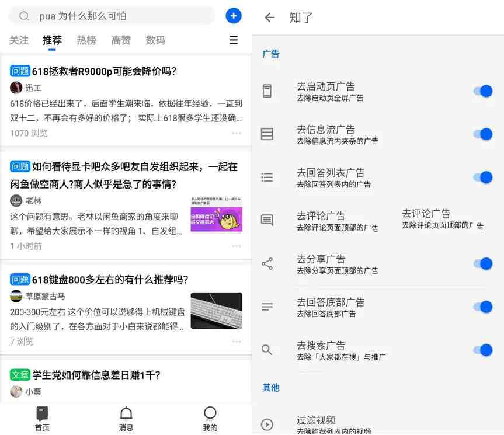This screenshot has width=504, height=435.
Task: Click the keyboard thumbnail image
Action: 216,311
